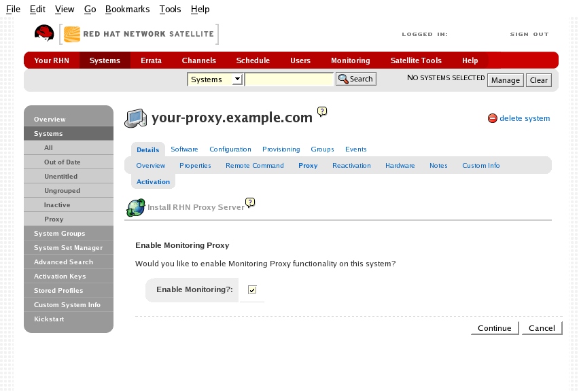The image size is (579, 392).
Task: Switch to the Errata tab
Action: coord(151,60)
